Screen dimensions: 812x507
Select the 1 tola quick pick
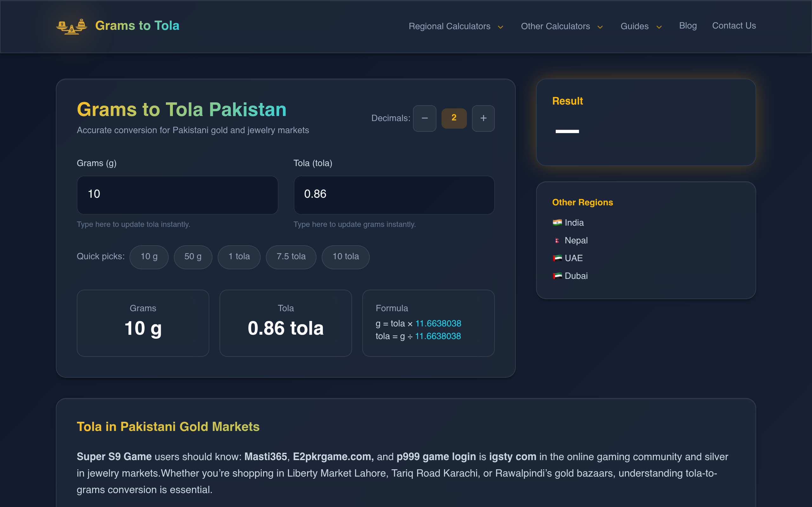239,257
